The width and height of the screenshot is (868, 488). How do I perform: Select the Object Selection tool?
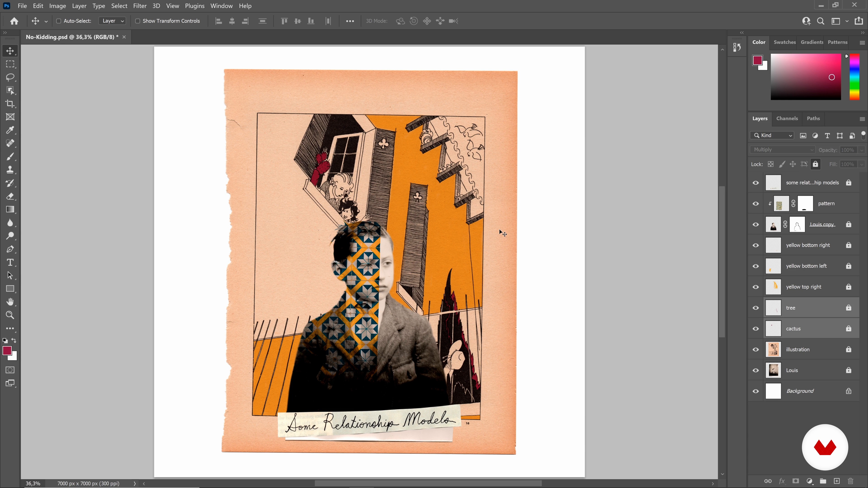pyautogui.click(x=10, y=90)
